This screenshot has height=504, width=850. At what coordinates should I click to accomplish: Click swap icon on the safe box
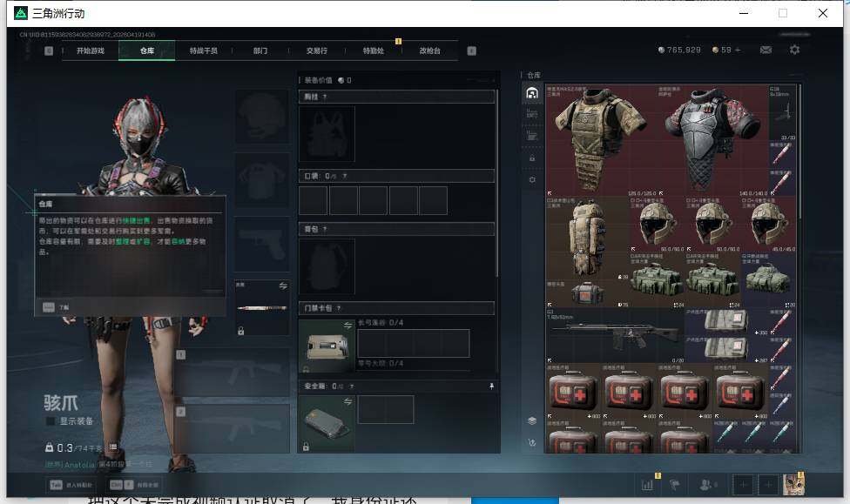coord(347,401)
